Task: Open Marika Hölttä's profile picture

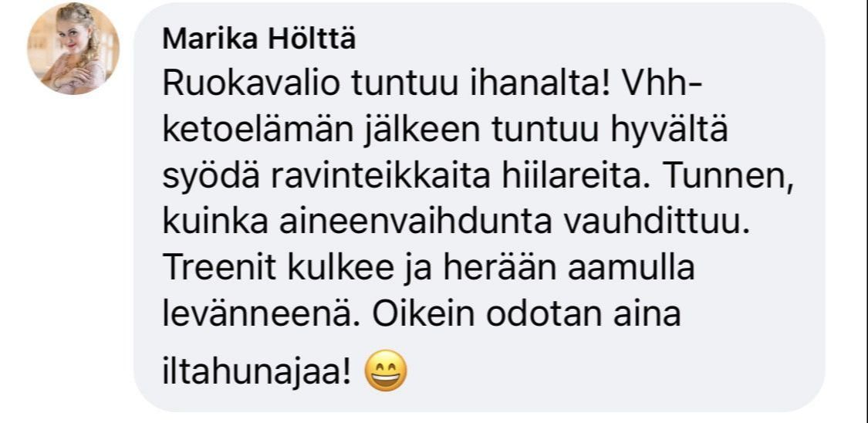Action: 73,49
